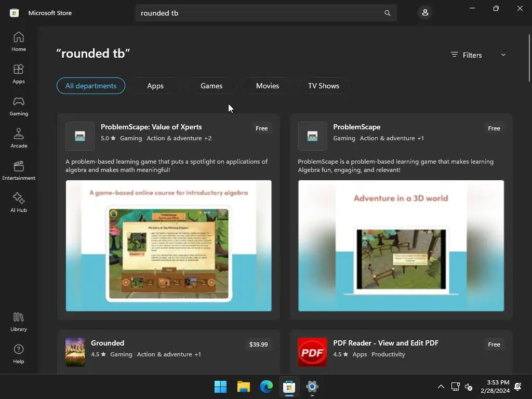The image size is (532, 399).
Task: Open the notification bell icon
Action: [518, 387]
